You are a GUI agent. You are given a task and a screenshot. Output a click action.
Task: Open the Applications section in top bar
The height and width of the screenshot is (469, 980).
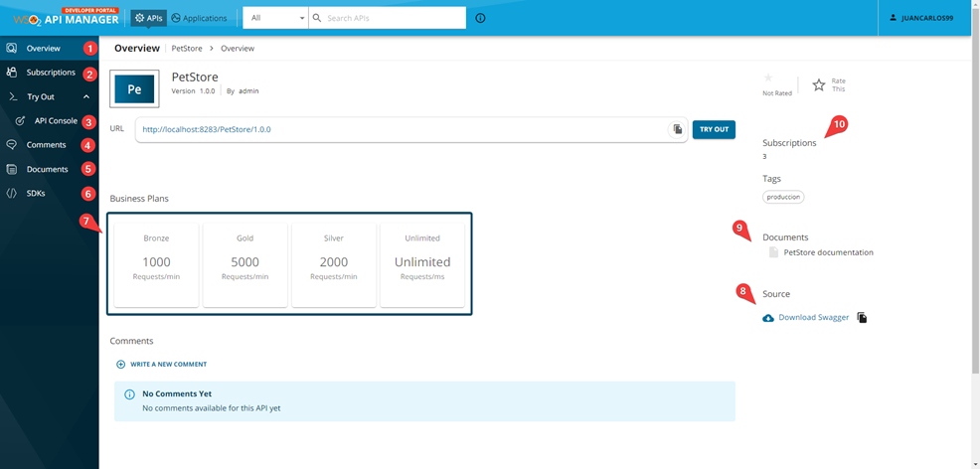199,18
